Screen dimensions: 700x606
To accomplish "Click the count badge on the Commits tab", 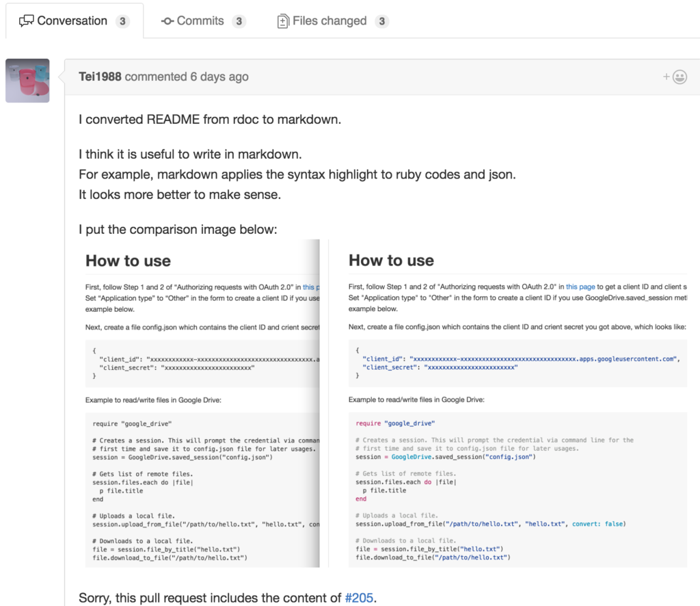I will pyautogui.click(x=239, y=21).
